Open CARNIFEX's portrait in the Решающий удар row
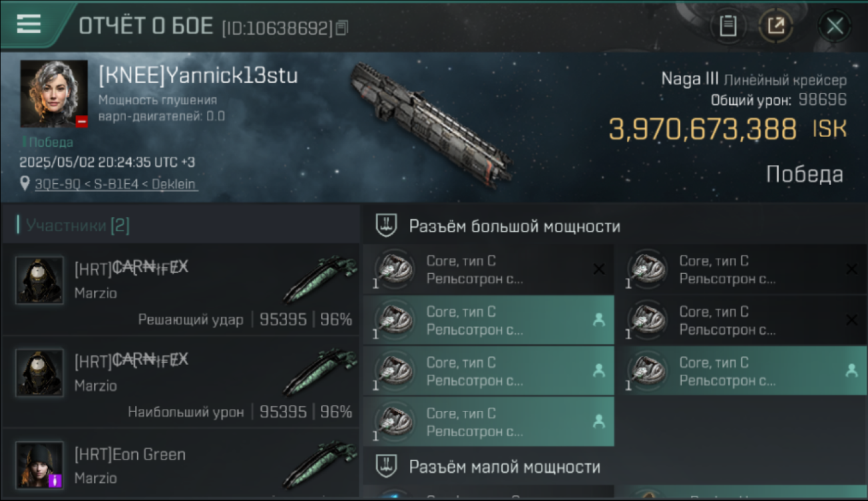The height and width of the screenshot is (501, 868). tap(40, 281)
